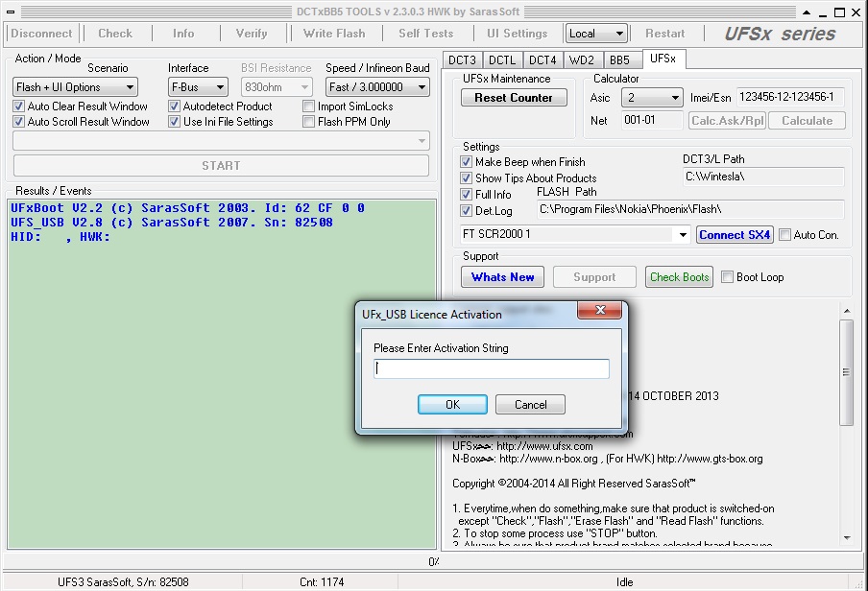Open the BSI Resistance 830ohm dropdown
868x591 pixels.
pyautogui.click(x=277, y=87)
